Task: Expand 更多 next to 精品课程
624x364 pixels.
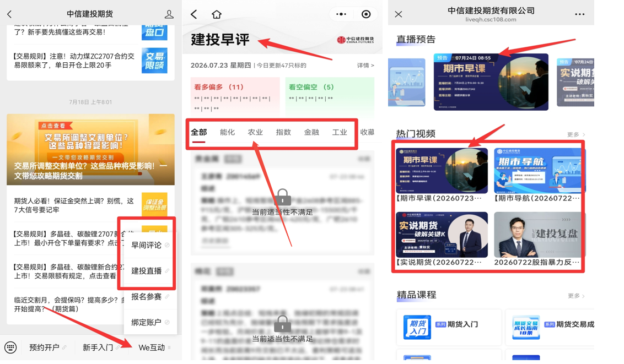Action: click(x=576, y=296)
